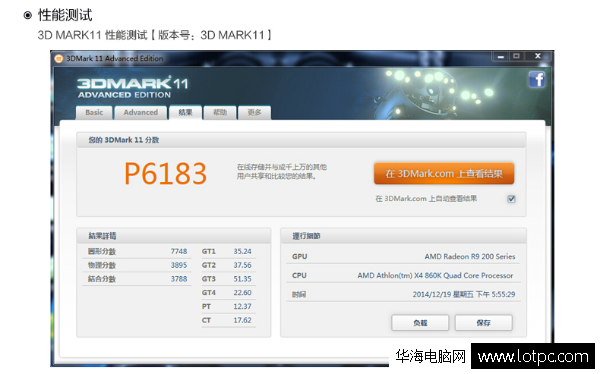Click the PT value 12.37
This screenshot has width=600, height=374.
[243, 307]
